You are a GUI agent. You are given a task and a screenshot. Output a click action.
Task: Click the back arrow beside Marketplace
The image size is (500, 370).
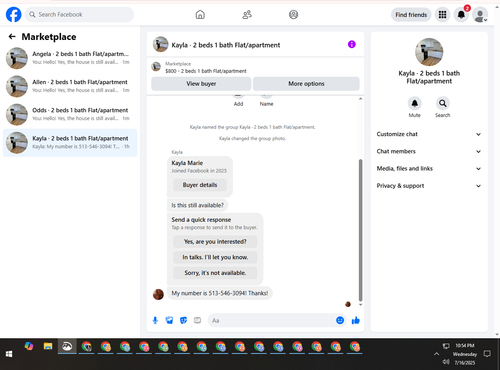pos(12,37)
